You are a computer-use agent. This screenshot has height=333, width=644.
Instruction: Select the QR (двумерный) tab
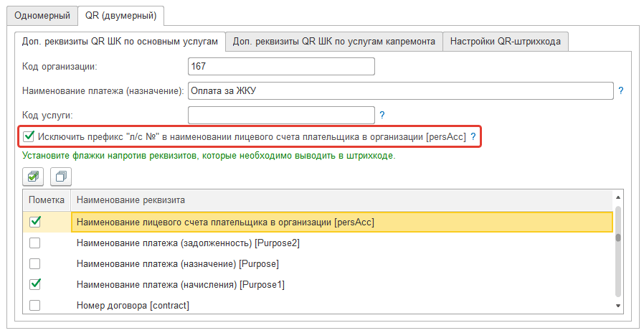tap(120, 15)
